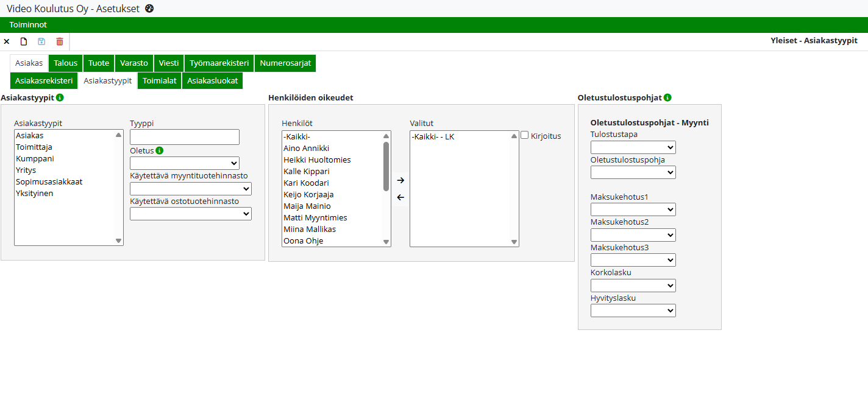
Task: Remove selected person with left arrow button
Action: click(x=400, y=197)
